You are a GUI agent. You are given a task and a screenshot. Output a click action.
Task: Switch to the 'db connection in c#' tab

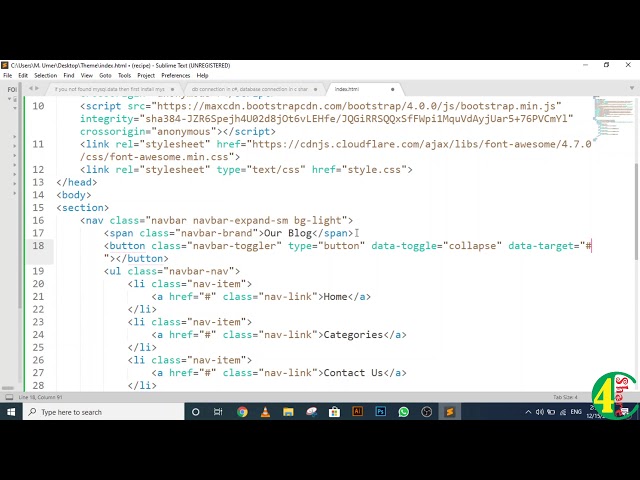click(249, 89)
